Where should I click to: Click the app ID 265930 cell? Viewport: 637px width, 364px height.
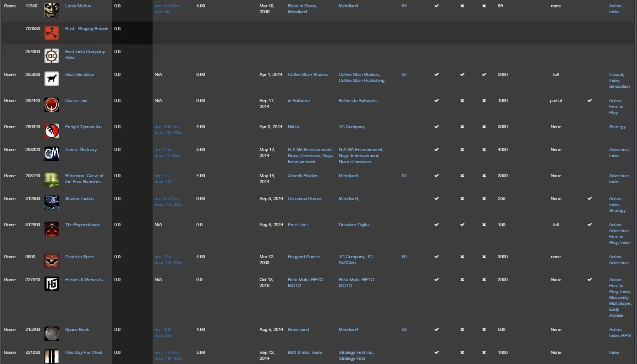click(33, 75)
